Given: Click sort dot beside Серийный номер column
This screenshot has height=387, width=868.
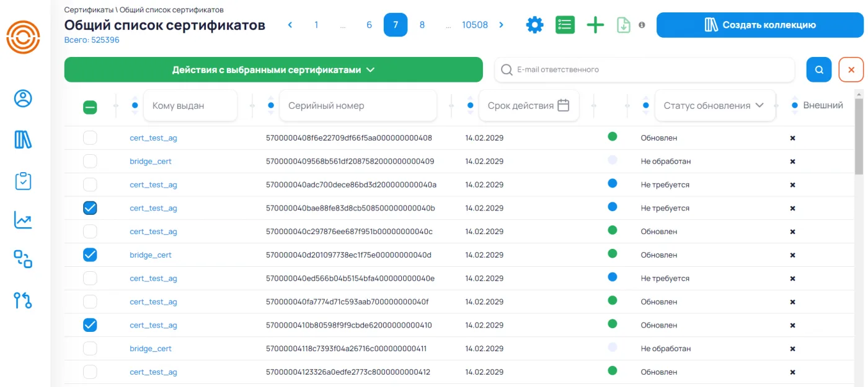Looking at the screenshot, I should pyautogui.click(x=271, y=105).
